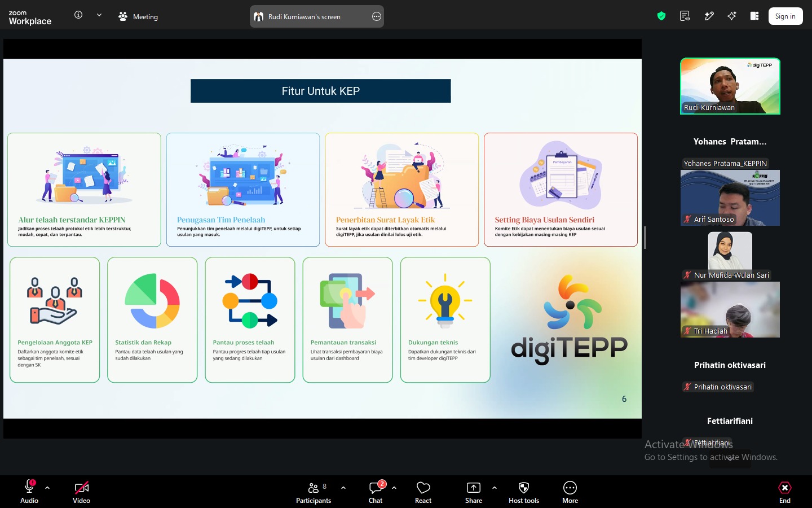Viewport: 812px width, 508px height.
Task: Open the Meeting tab in the top bar
Action: (x=138, y=16)
